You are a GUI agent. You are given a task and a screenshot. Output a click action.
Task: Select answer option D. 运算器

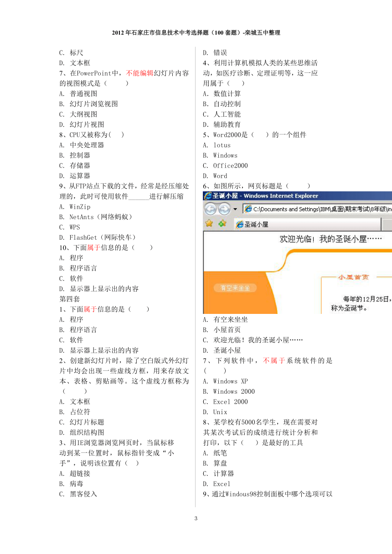(75, 176)
